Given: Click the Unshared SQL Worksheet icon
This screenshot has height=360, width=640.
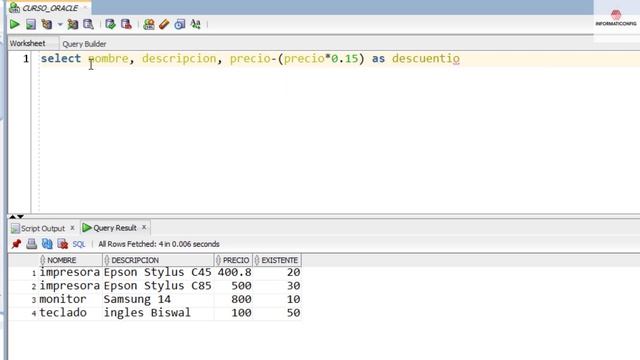Looking at the screenshot, I should coord(149,24).
